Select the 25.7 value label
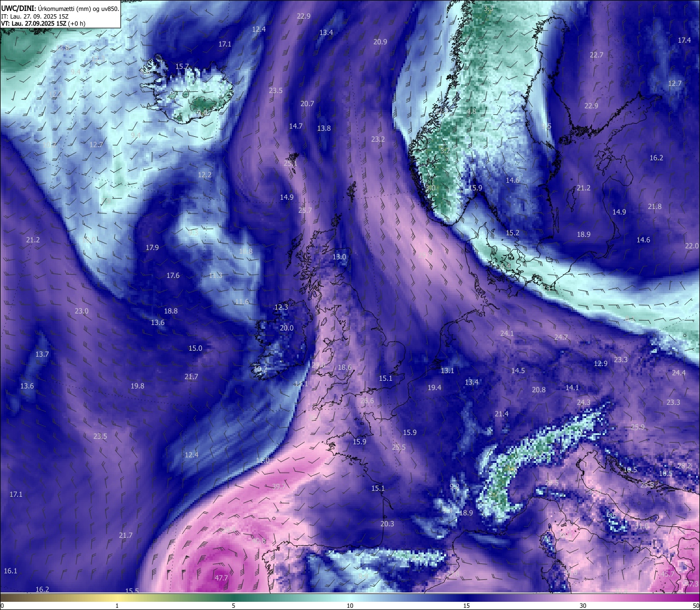 pos(305,210)
